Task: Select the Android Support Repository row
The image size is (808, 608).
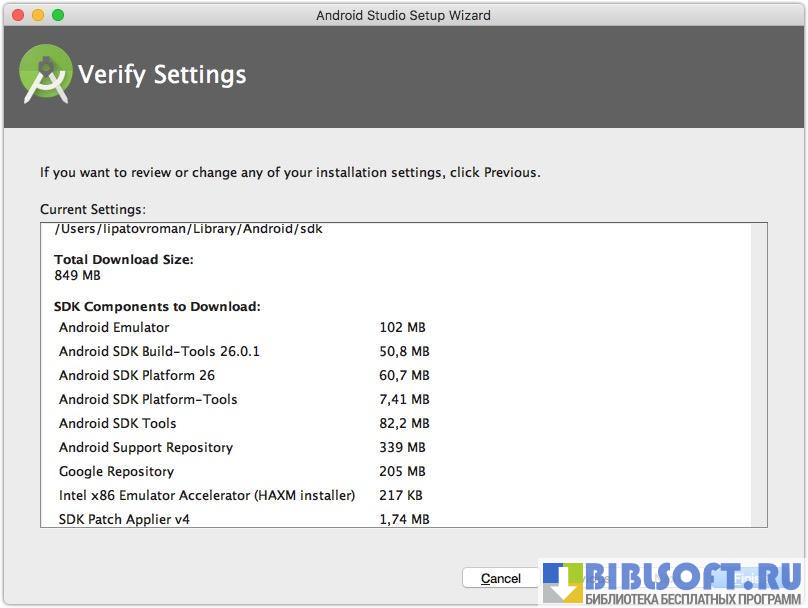Action: 146,447
